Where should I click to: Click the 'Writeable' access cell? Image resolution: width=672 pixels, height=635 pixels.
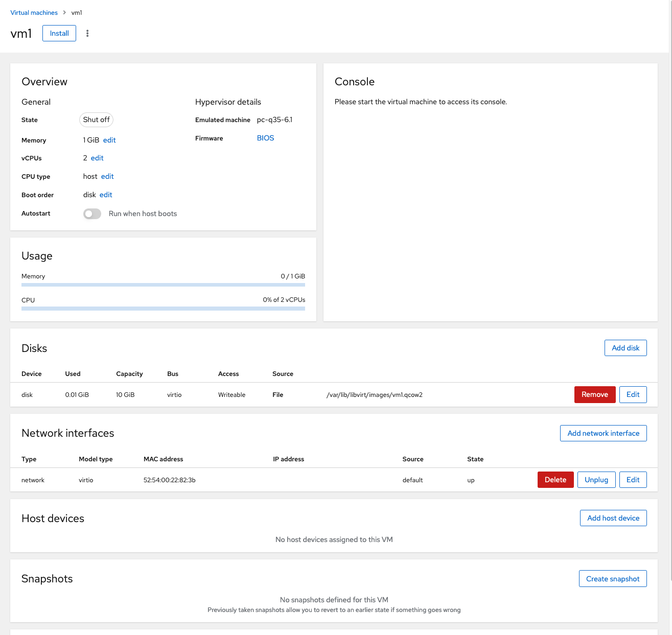231,395
